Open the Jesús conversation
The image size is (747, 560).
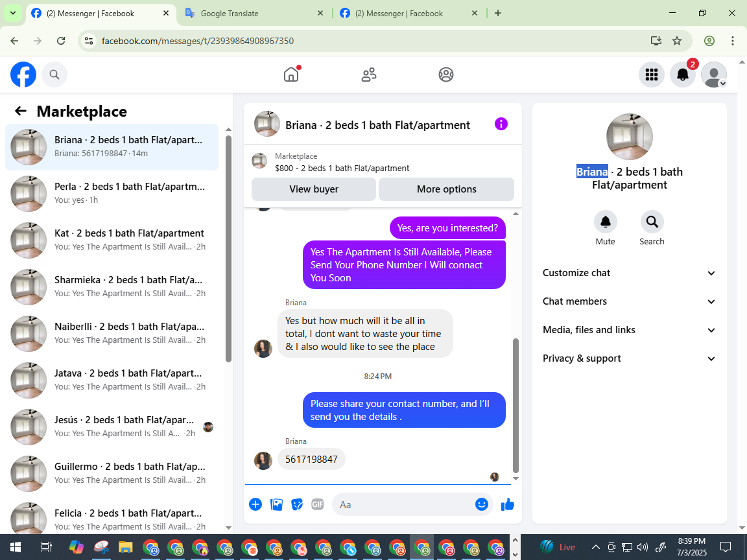click(112, 426)
